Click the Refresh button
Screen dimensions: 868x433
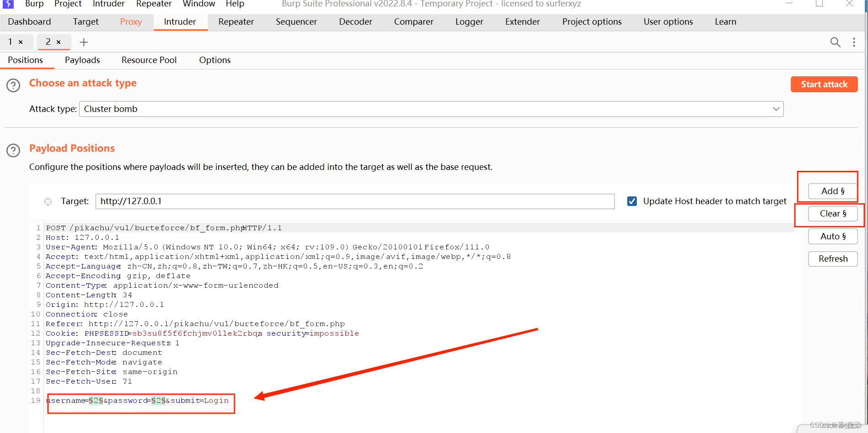[833, 259]
